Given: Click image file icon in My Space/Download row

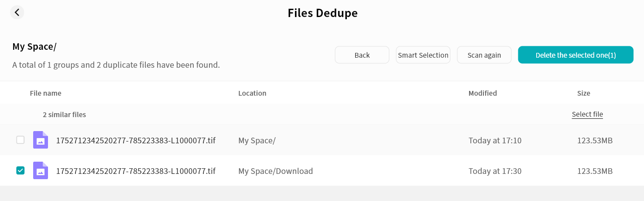Looking at the screenshot, I should pyautogui.click(x=41, y=171).
